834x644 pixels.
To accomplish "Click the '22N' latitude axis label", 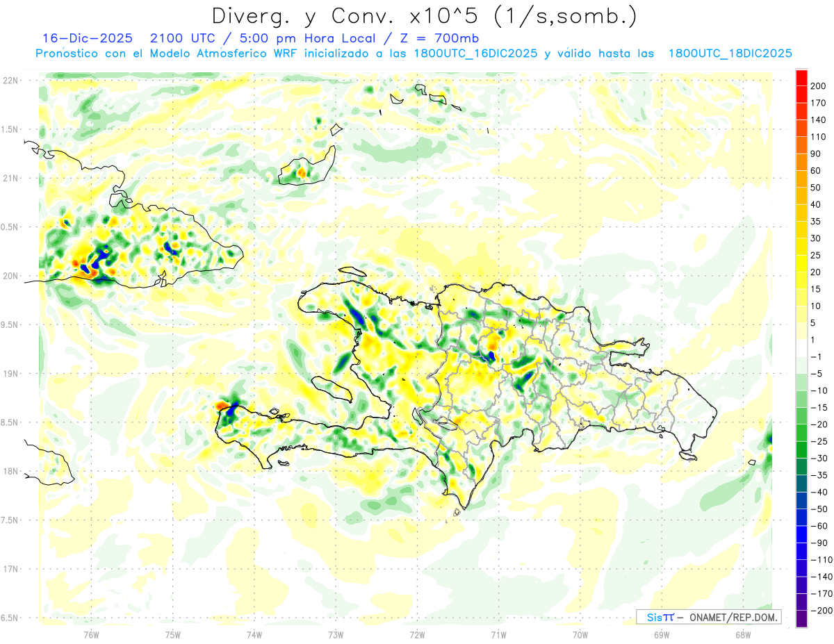I will point(10,80).
